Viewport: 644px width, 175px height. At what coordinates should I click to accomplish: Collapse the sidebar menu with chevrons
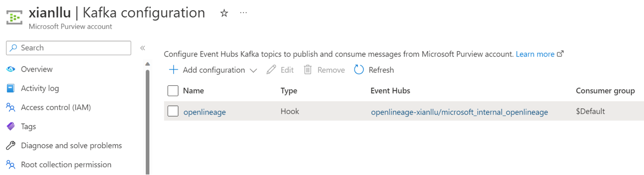tap(143, 48)
